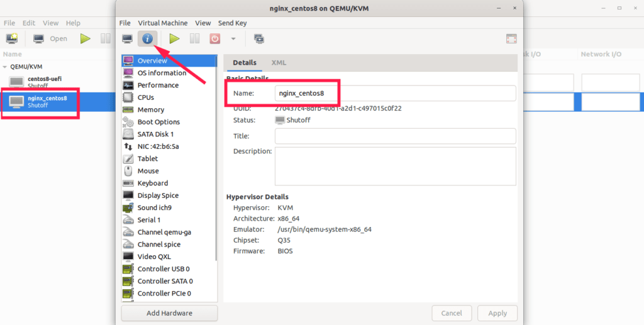The image size is (644, 325).
Task: Select NIC :42:b6:5a network device
Action: point(169,146)
